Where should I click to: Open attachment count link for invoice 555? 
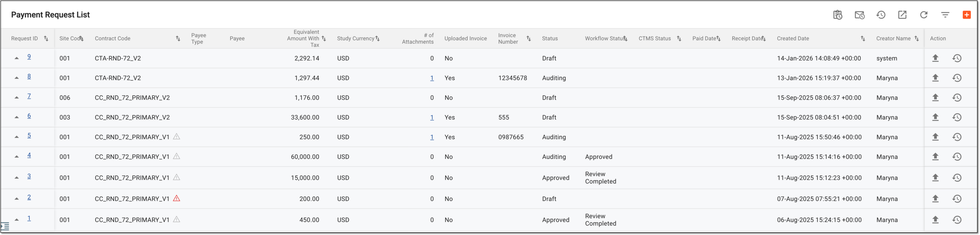(432, 117)
